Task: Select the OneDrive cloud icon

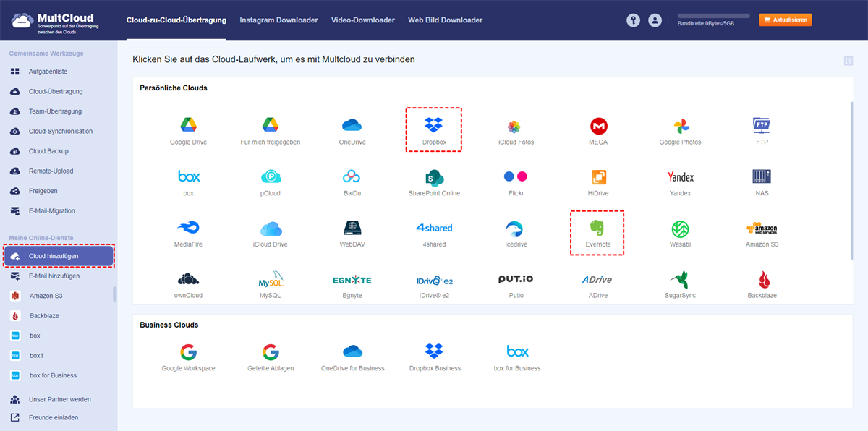Action: 352,124
